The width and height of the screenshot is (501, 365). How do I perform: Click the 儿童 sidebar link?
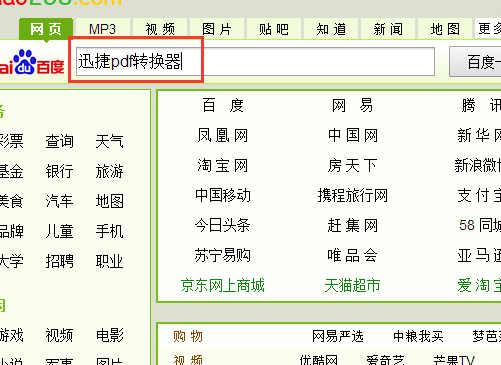click(x=59, y=231)
